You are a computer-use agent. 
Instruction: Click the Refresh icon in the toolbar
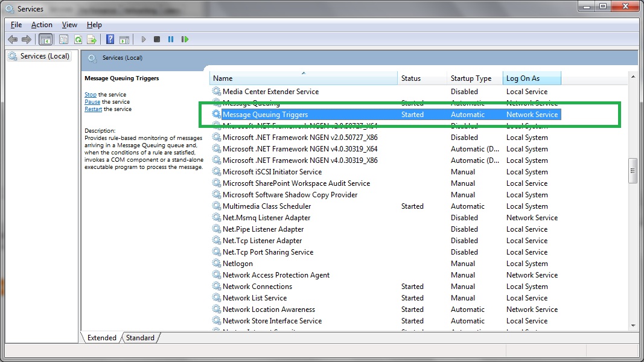pos(78,39)
